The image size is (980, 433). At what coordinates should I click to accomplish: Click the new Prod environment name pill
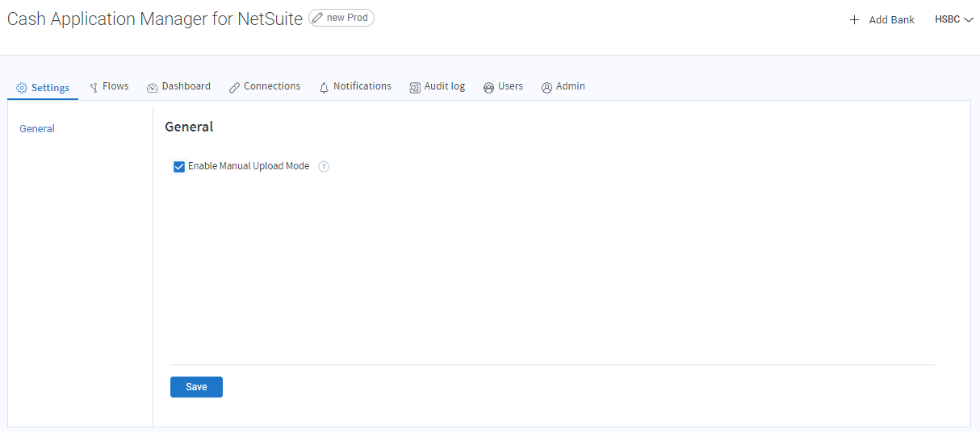coord(347,18)
